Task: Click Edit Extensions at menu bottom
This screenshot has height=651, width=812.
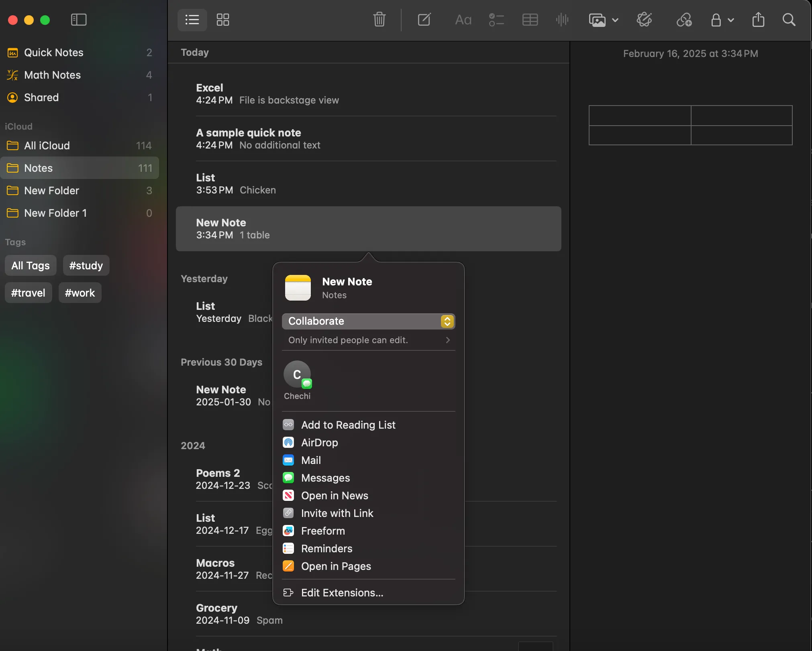Action: [341, 593]
